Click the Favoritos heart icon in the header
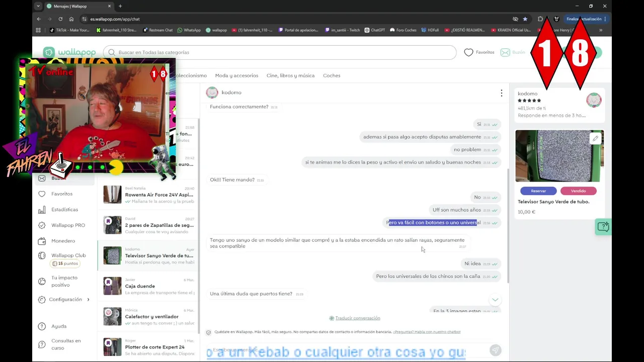This screenshot has height=362, width=644. 468,52
